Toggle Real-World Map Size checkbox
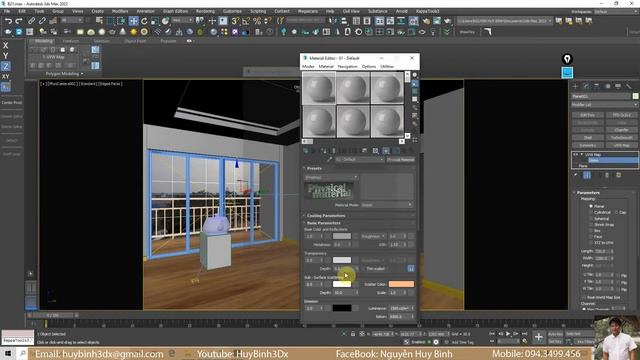The height and width of the screenshot is (360, 640). pyautogui.click(x=584, y=297)
